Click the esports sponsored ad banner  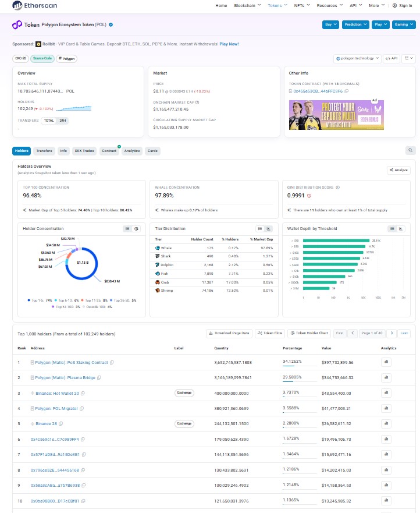click(x=336, y=115)
